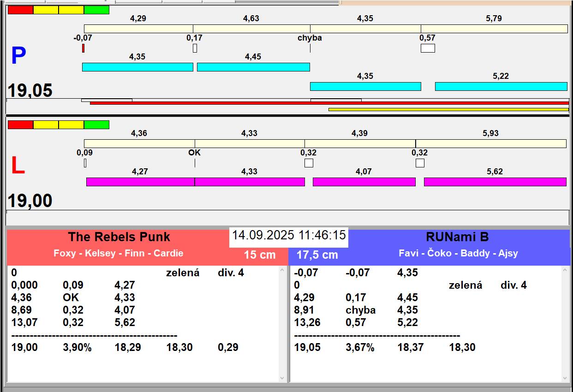Click the red start light in lane P

(x=20, y=10)
